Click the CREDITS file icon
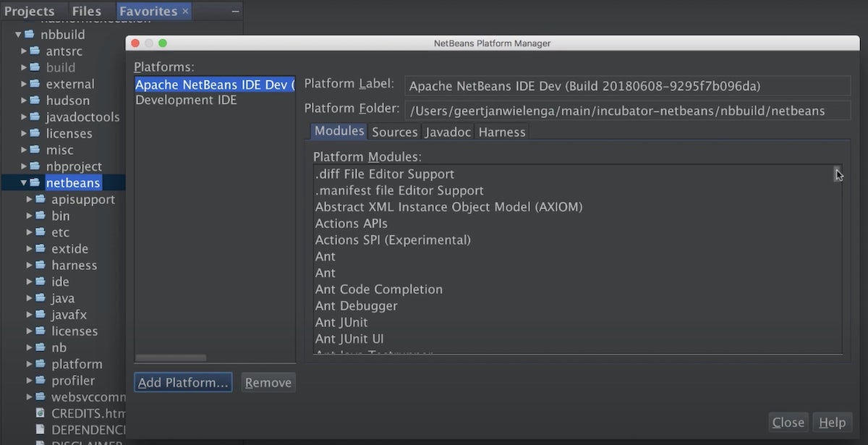 (x=41, y=414)
